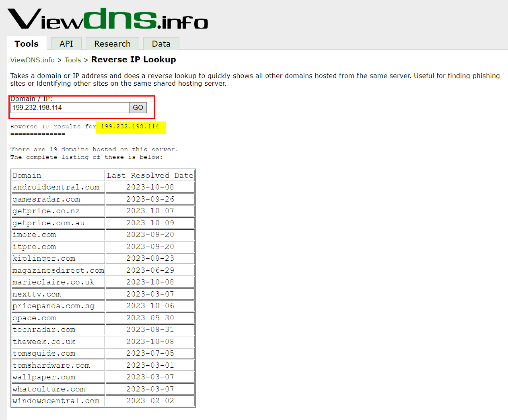Select getprice.co.nz domain cell
508x420 pixels.
click(x=58, y=211)
